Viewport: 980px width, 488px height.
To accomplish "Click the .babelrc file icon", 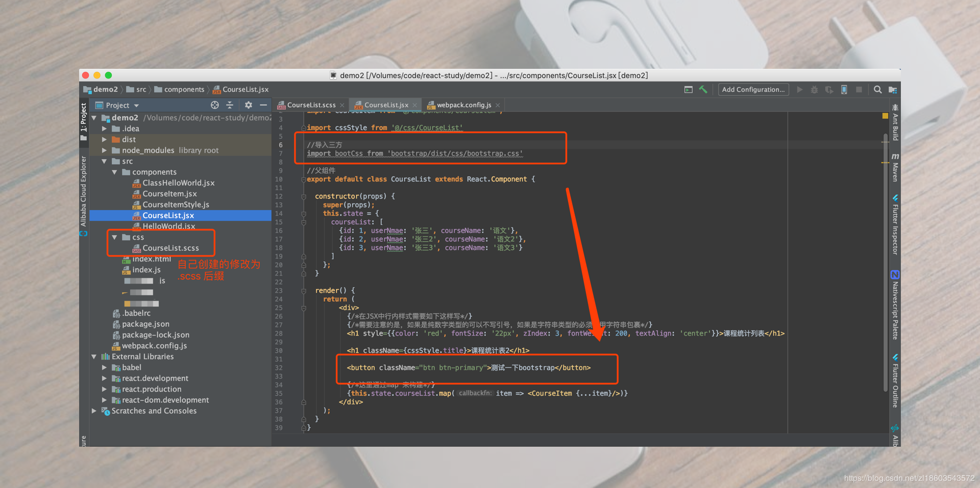I will point(116,314).
